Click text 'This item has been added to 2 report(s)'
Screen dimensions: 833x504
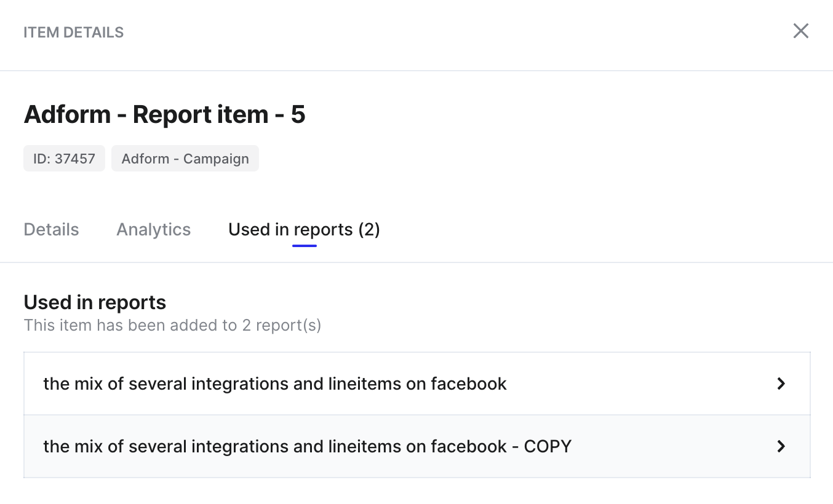coord(172,325)
